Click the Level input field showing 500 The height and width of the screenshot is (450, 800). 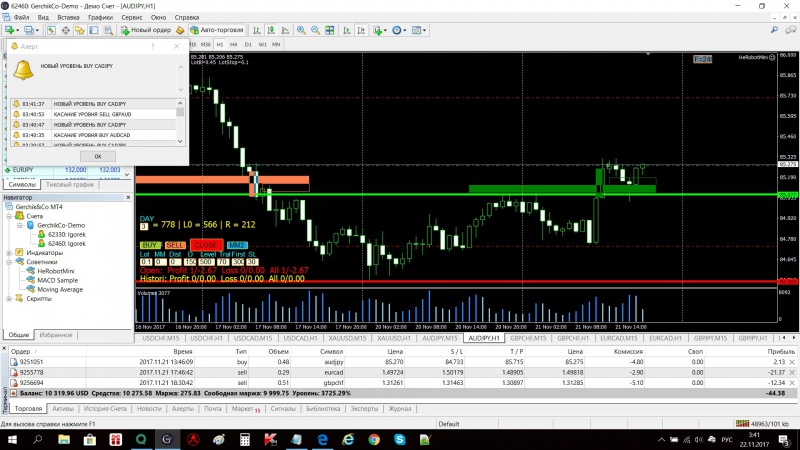point(206,262)
